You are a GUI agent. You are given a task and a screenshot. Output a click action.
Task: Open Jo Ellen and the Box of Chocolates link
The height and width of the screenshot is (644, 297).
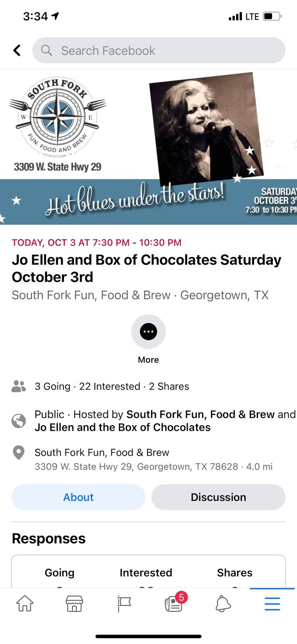(123, 427)
